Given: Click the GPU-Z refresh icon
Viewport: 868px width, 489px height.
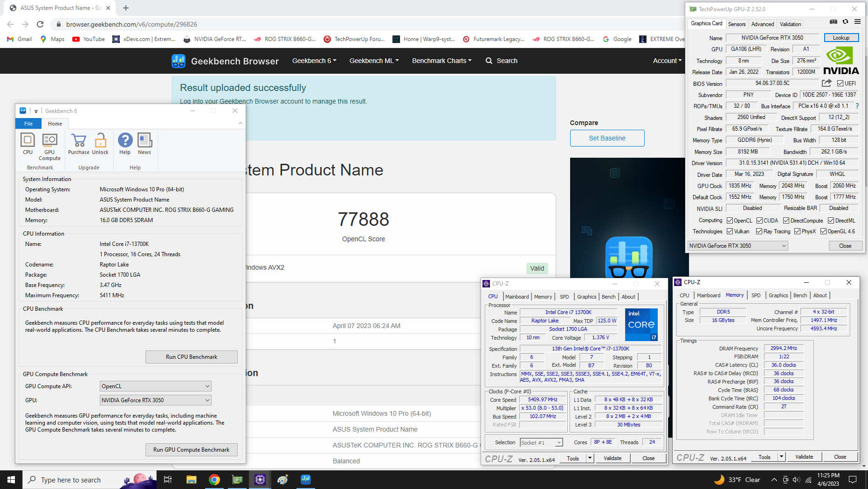Looking at the screenshot, I should [845, 22].
